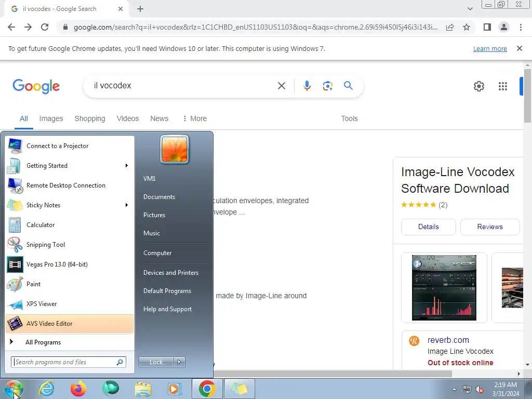
Task: Open Chrome's three-dot menu
Action: click(521, 27)
